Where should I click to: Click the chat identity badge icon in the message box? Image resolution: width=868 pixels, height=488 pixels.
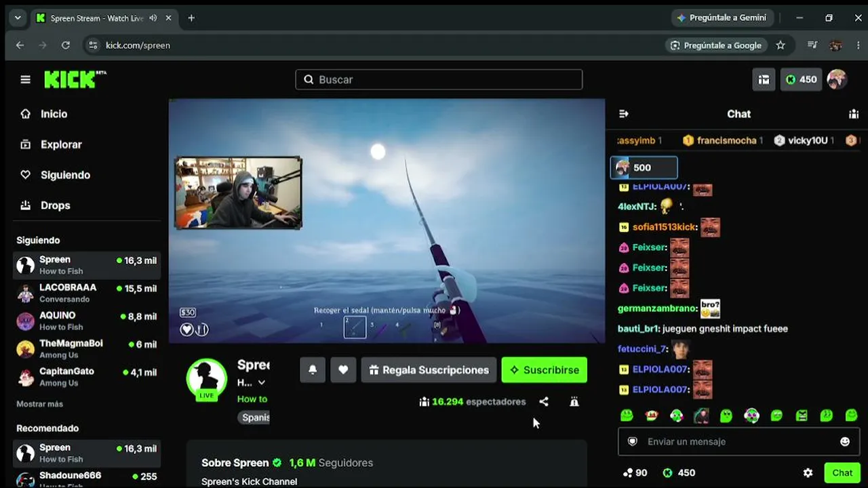coord(633,442)
